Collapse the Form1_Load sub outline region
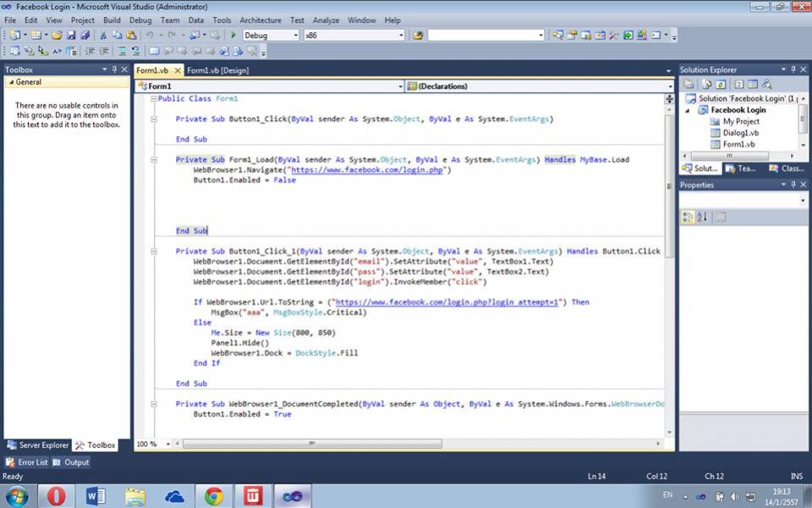This screenshot has height=508, width=812. (154, 160)
